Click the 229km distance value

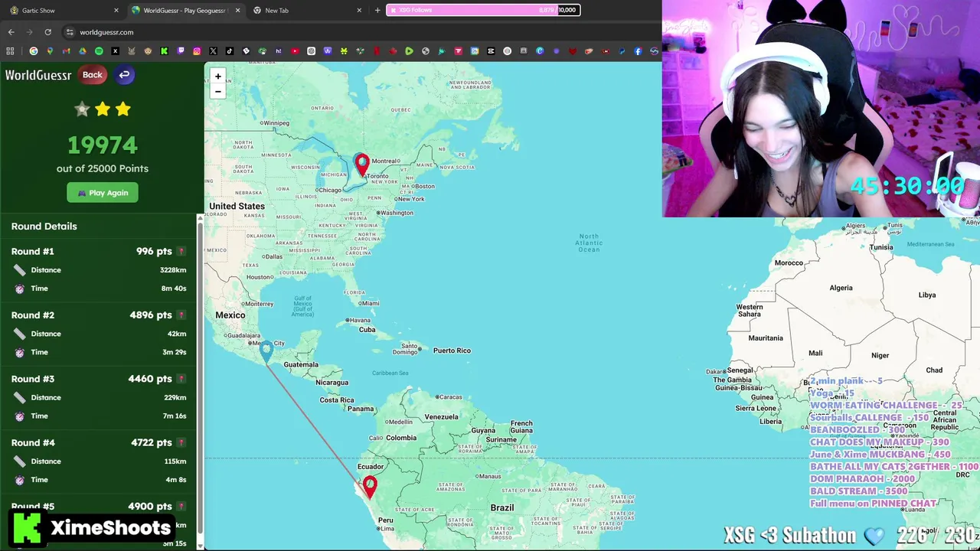175,397
